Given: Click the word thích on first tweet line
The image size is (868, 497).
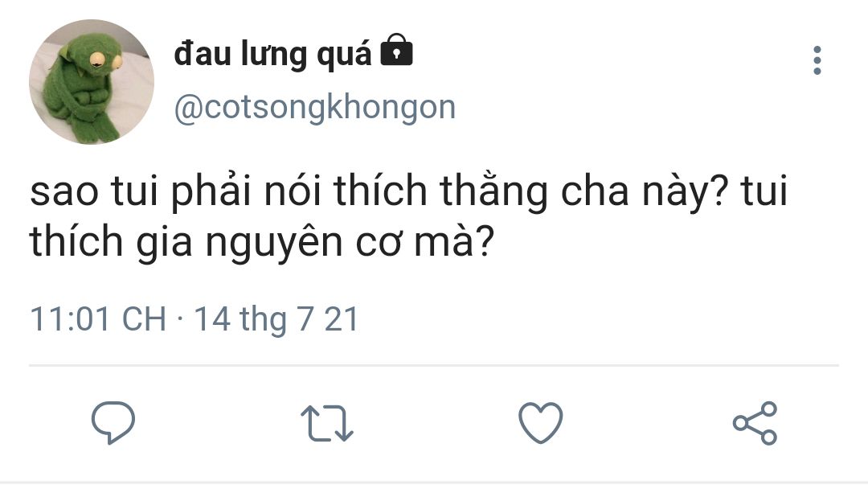Looking at the screenshot, I should tap(380, 190).
